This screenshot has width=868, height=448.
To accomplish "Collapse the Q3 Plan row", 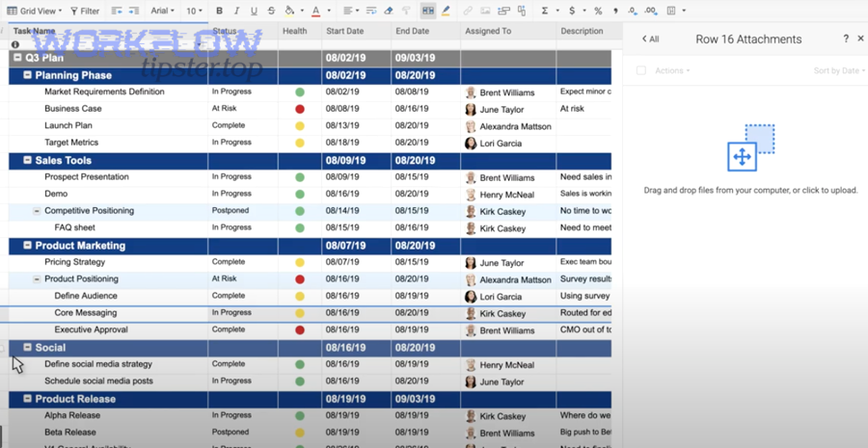I will coord(17,58).
